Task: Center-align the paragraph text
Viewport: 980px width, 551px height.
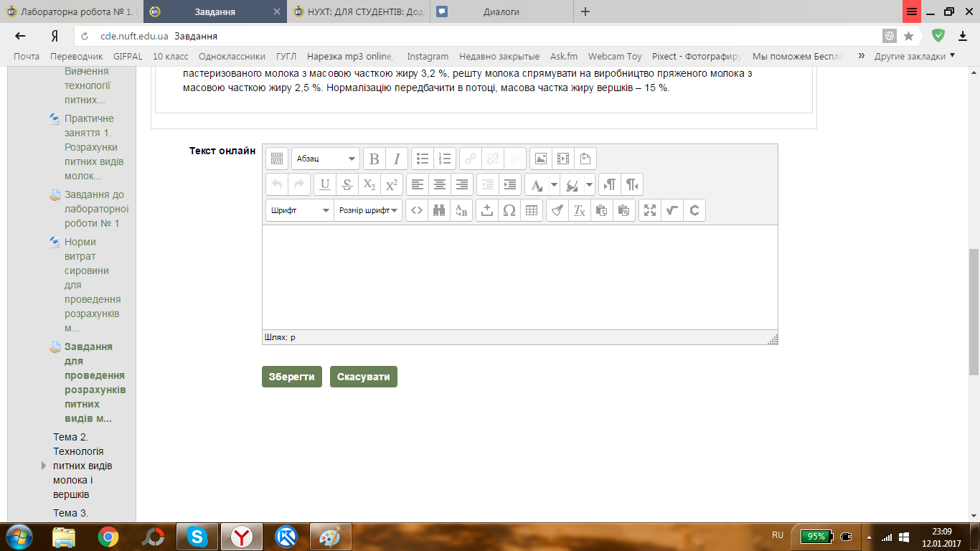Action: 440,184
